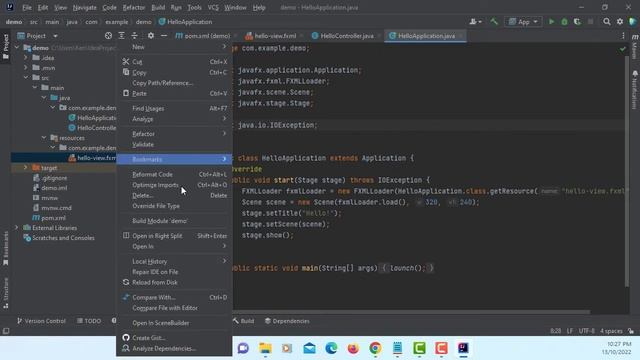The height and width of the screenshot is (360, 640).
Task: Click the Debug bug icon
Action: tap(564, 22)
